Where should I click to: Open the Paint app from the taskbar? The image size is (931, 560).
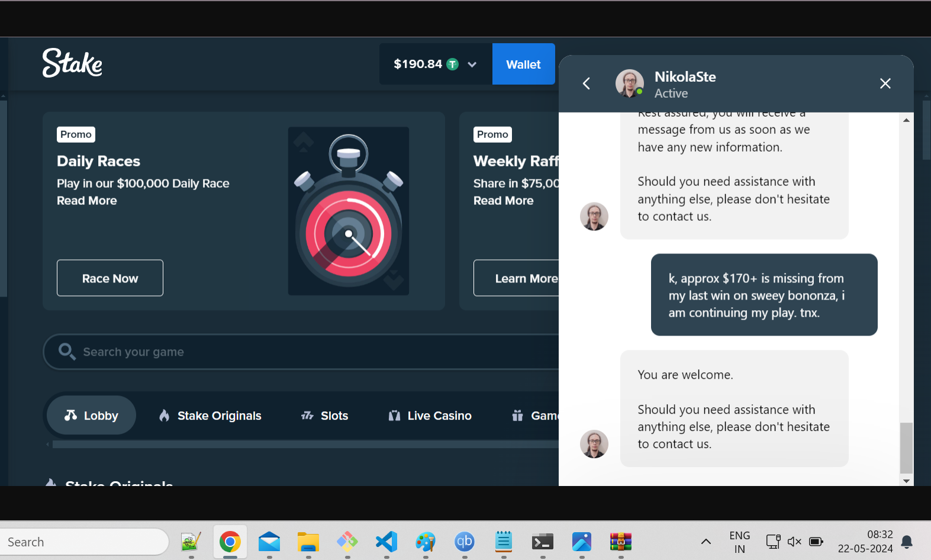426,541
